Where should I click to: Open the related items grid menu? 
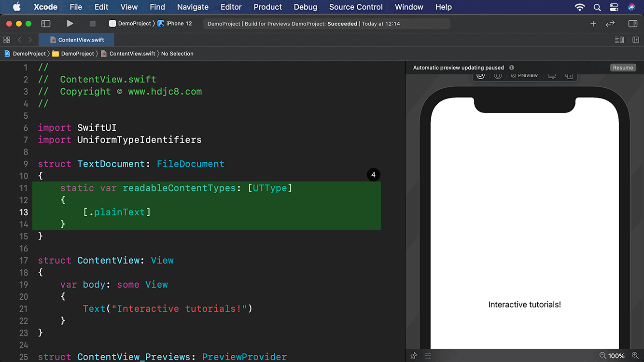pos(7,40)
